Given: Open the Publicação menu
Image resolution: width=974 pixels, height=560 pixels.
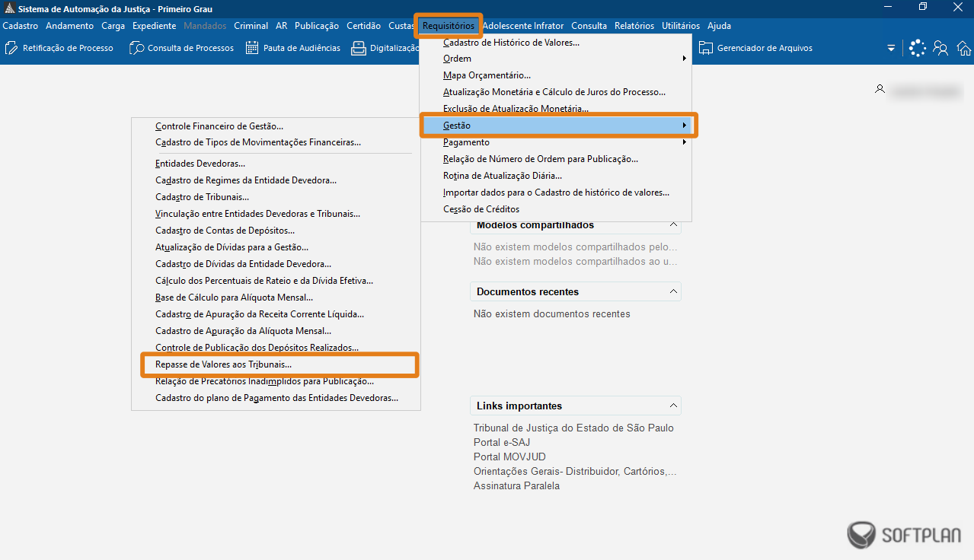Looking at the screenshot, I should click(x=317, y=26).
